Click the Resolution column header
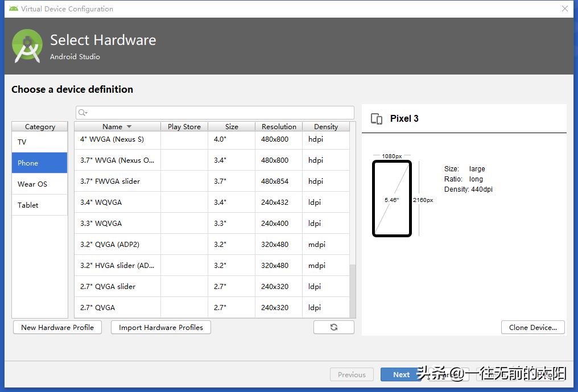578x392 pixels. [278, 126]
